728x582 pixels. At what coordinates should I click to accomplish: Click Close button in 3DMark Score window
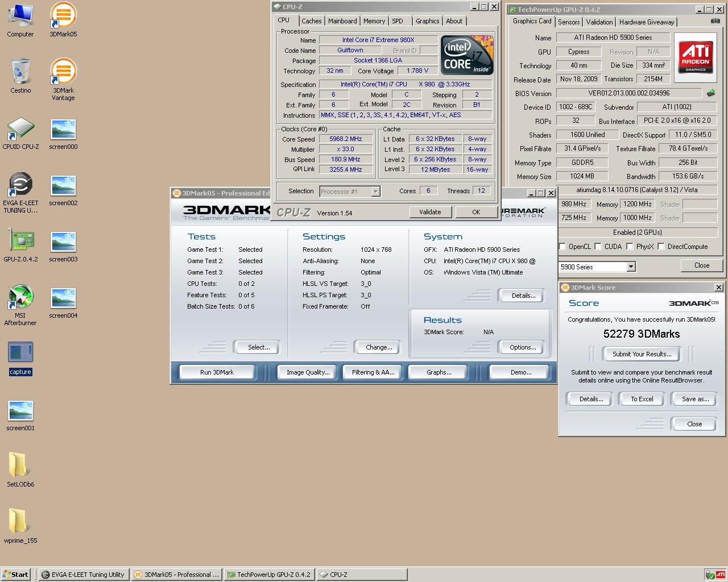point(694,424)
